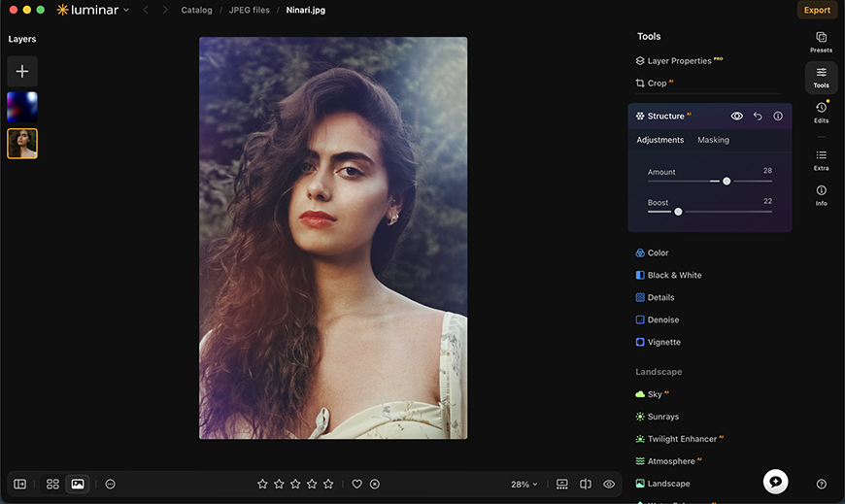This screenshot has width=845, height=504.
Task: Add a new layer with plus button
Action: (22, 71)
